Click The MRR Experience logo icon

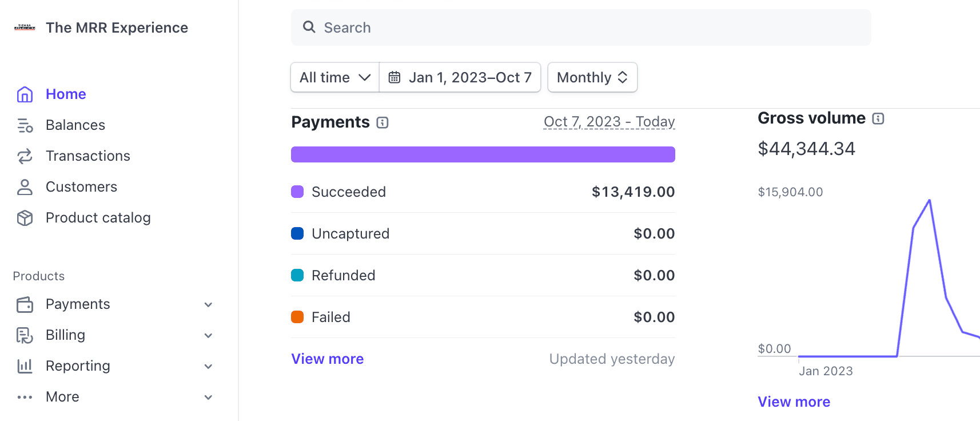[x=25, y=27]
